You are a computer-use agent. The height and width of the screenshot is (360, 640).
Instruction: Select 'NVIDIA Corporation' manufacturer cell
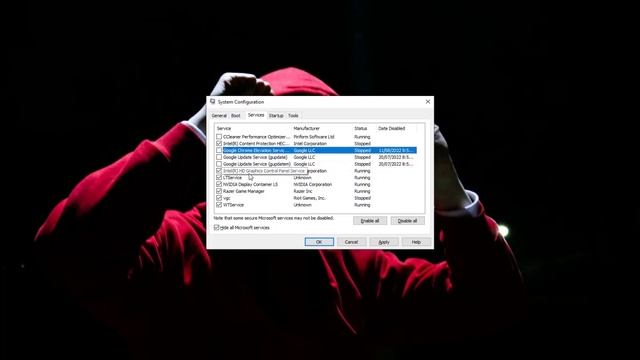[x=312, y=184]
